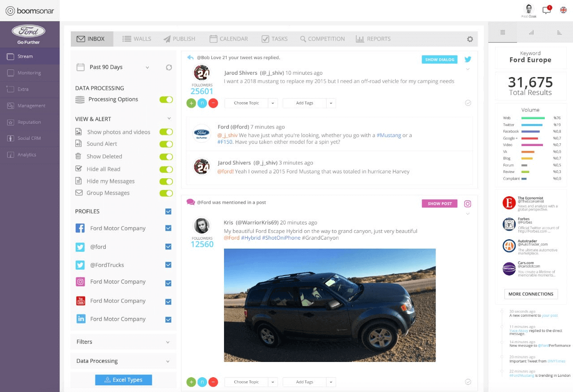
Task: Click the Twitter bird icon on Jarod's tweet
Action: pyautogui.click(x=468, y=59)
